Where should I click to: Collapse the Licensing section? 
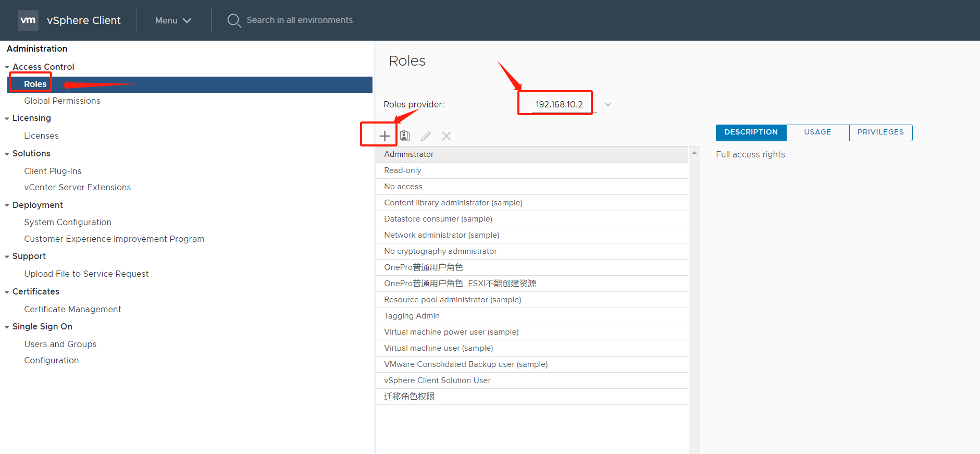point(7,118)
